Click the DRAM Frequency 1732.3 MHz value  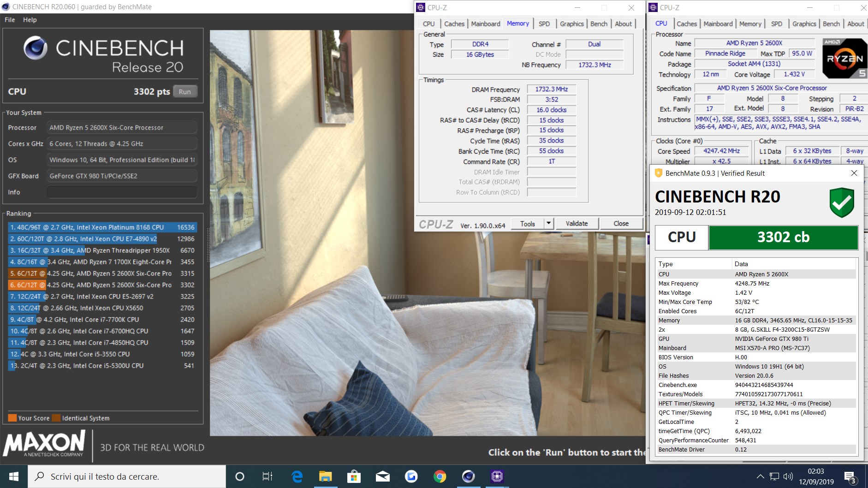coord(552,89)
